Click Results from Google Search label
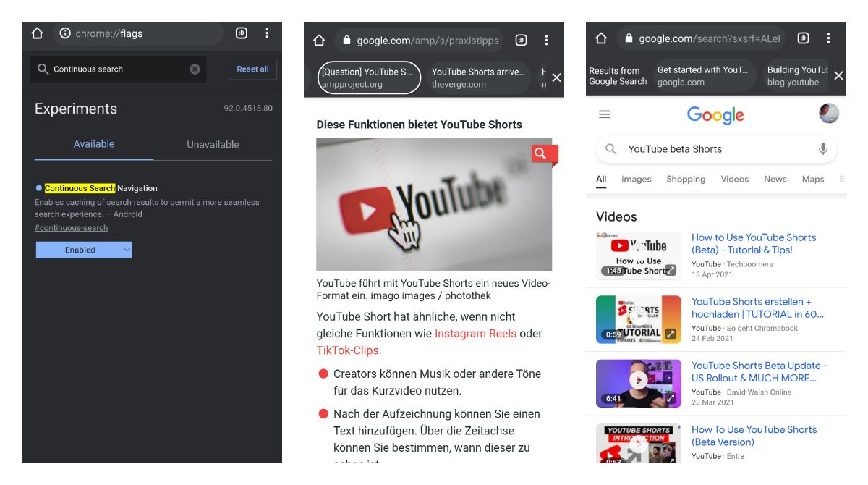Image resolution: width=868 pixels, height=485 pixels. coord(618,76)
